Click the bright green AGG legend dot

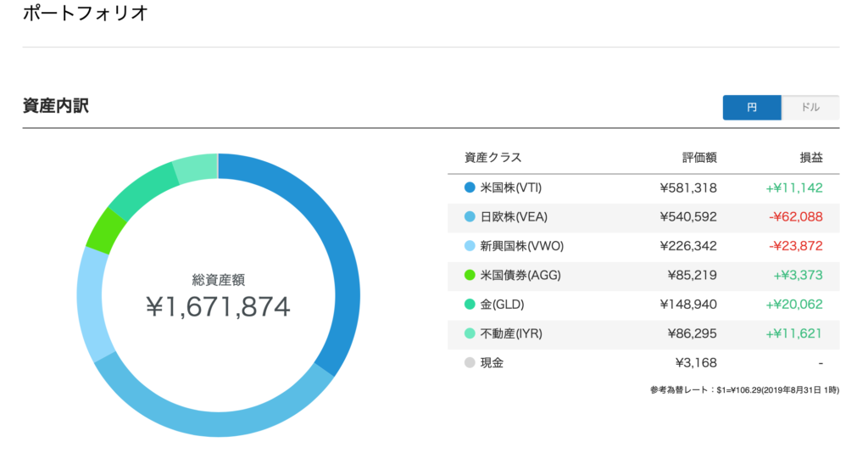coord(470,275)
